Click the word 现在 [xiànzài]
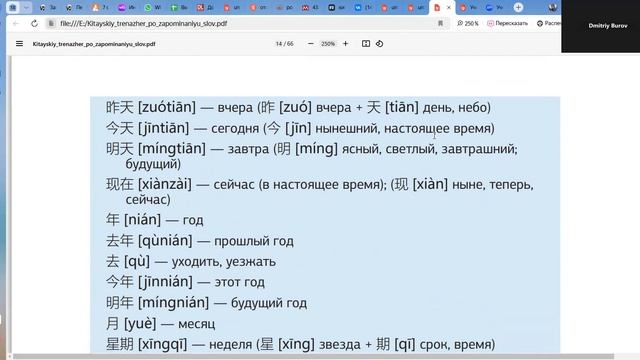The width and height of the screenshot is (640, 360). 149,184
